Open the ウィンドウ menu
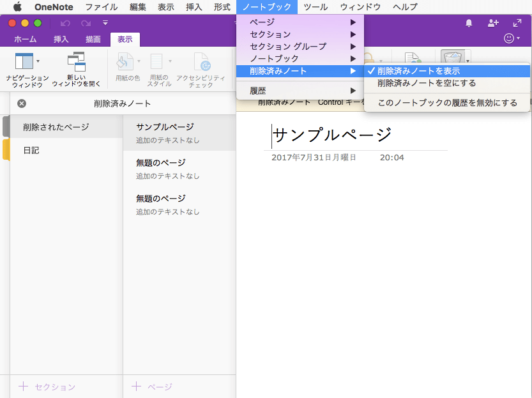532x398 pixels. pos(360,7)
